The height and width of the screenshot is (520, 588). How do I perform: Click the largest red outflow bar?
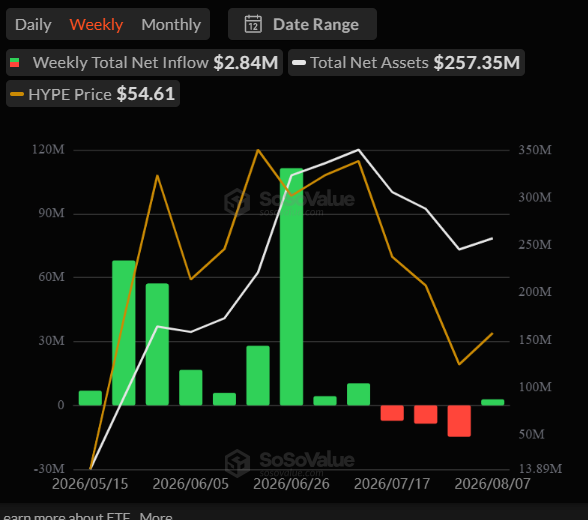(459, 421)
